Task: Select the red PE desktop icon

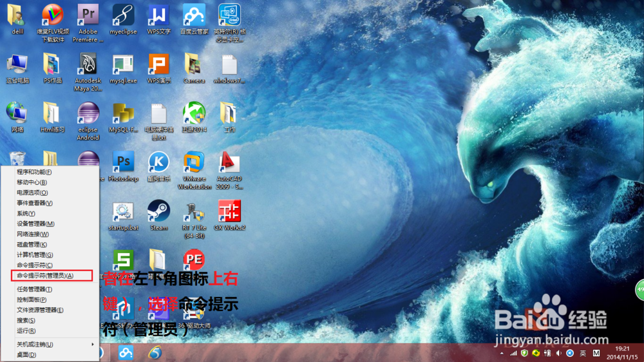Action: pos(194,260)
